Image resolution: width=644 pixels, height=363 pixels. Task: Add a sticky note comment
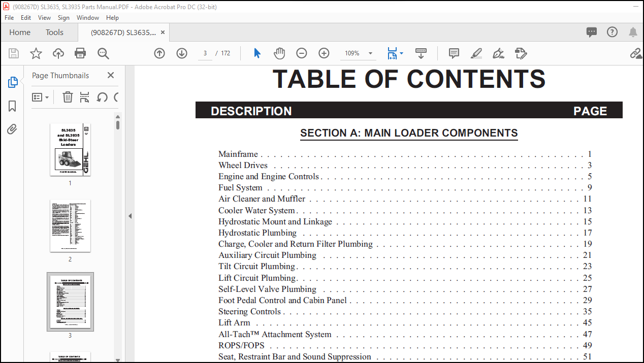tap(454, 53)
